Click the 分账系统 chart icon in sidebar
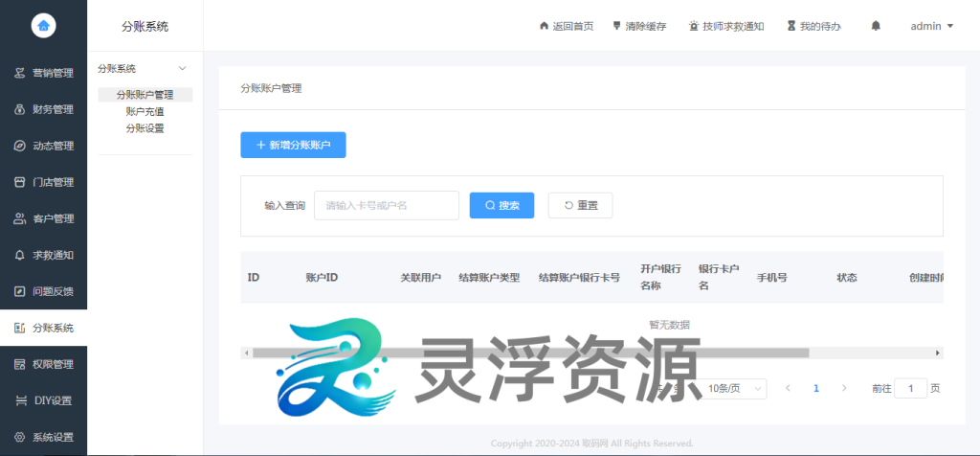Viewport: 980px width, 456px height. 20,328
